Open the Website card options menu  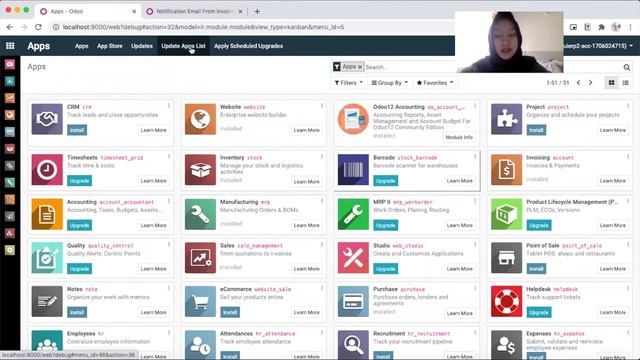322,106
